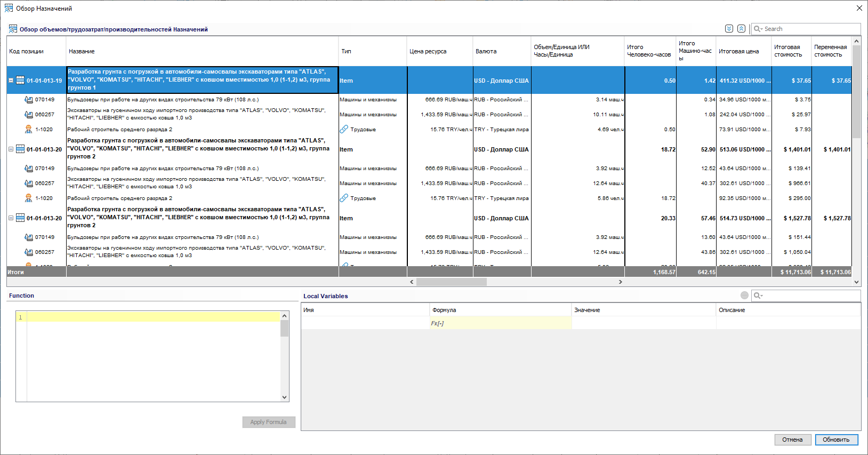Collapse 01-01-013-20 item totaling $1,401.01

[11, 149]
